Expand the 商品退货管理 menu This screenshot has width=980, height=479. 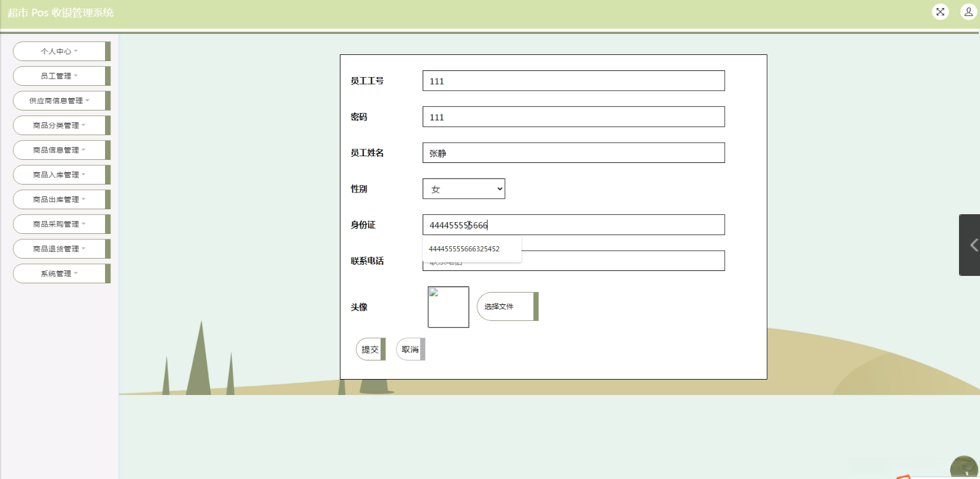61,249
